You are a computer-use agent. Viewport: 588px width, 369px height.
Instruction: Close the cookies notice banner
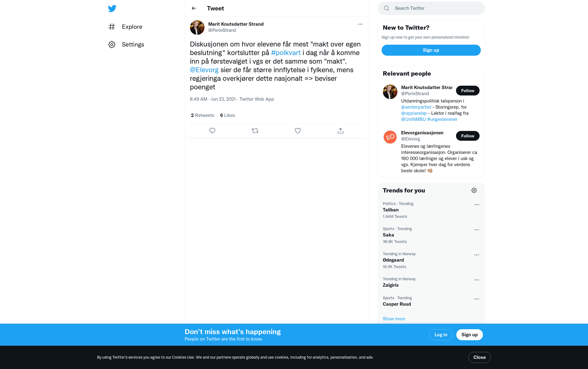coord(480,357)
